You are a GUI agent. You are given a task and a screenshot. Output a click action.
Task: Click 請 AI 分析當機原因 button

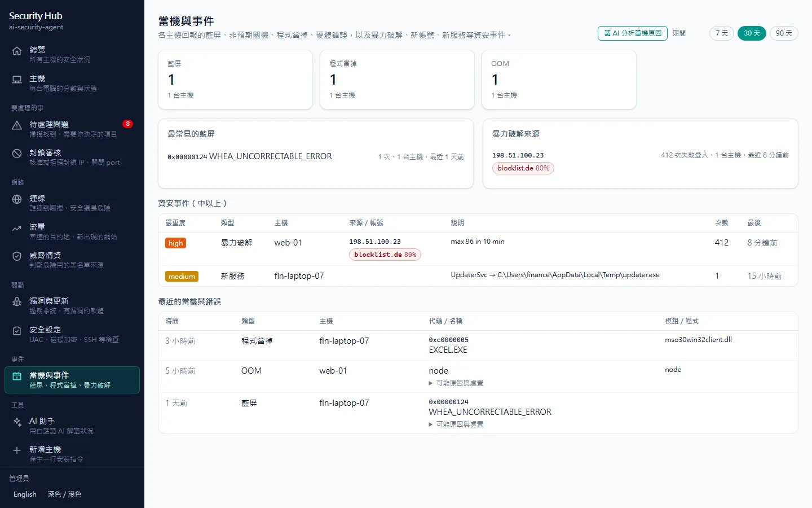point(633,33)
